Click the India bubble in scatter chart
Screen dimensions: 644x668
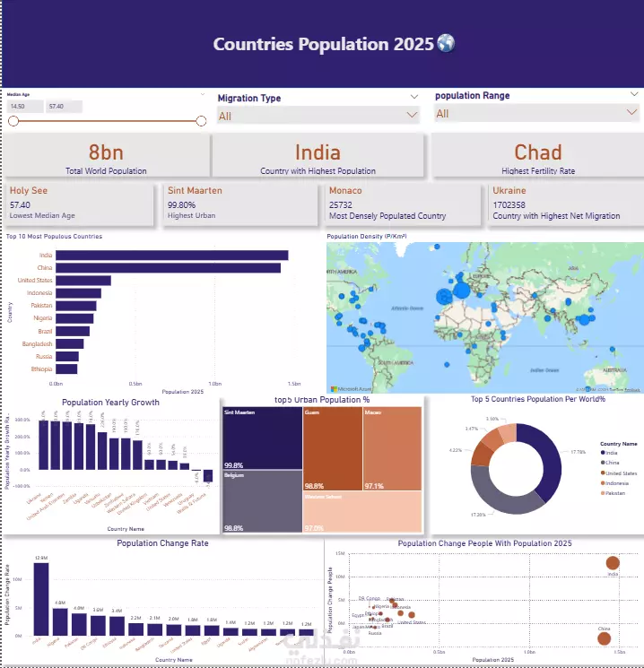pos(613,563)
